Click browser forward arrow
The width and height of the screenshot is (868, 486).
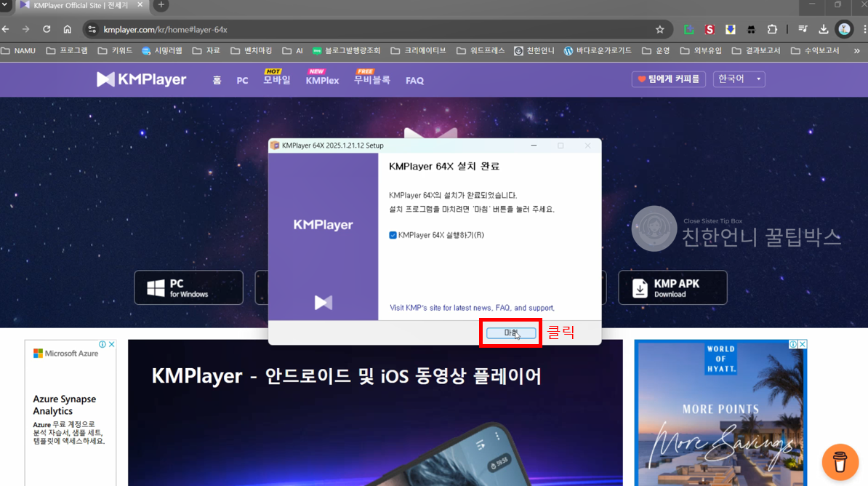click(x=26, y=29)
